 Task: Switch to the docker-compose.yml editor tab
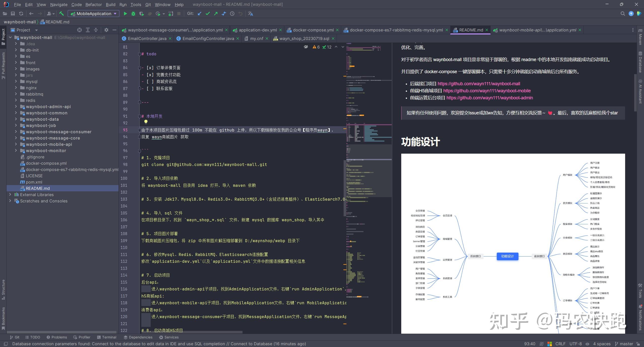pos(313,30)
